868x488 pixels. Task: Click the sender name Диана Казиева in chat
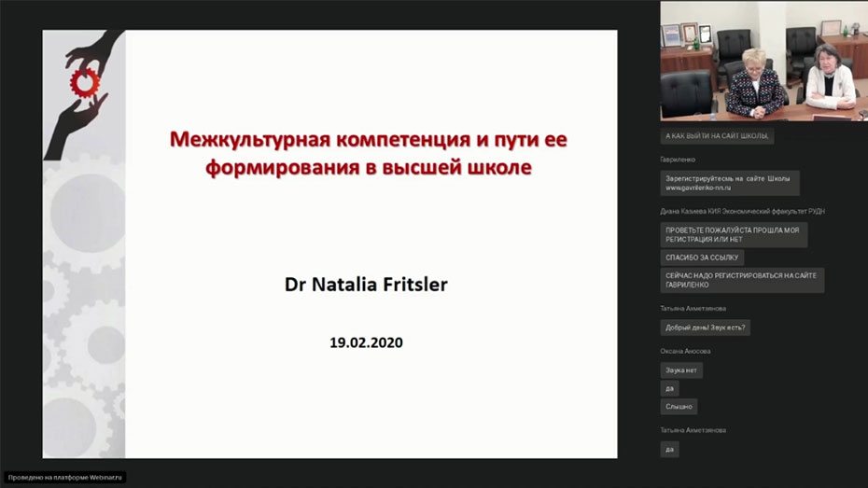click(x=742, y=211)
